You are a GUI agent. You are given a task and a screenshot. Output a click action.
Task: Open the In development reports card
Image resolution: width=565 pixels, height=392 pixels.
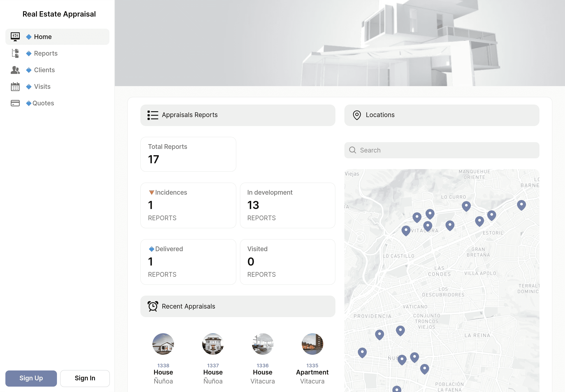[x=287, y=205]
